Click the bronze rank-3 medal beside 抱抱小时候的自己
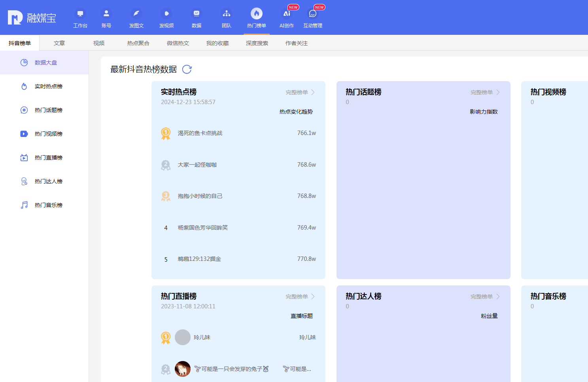 pyautogui.click(x=166, y=196)
